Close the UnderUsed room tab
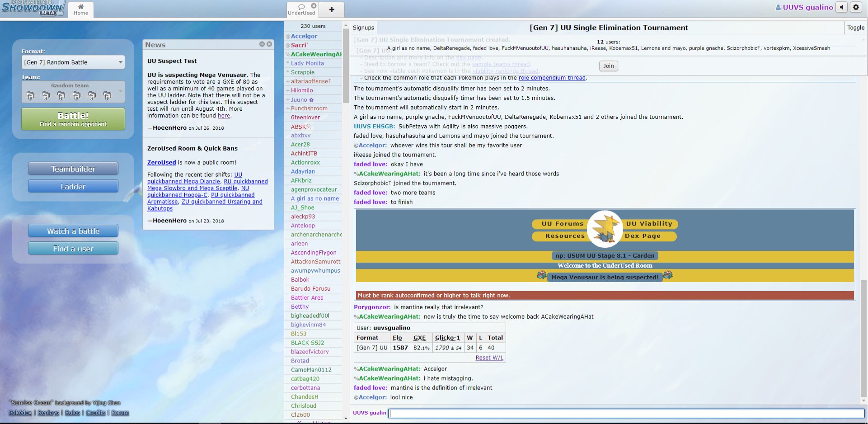This screenshot has height=424, width=868. point(314,6)
